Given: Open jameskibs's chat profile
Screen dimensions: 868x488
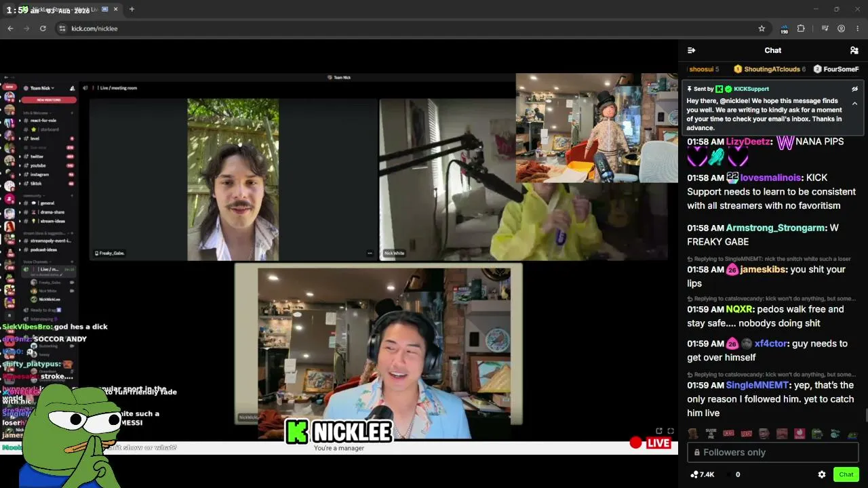Looking at the screenshot, I should click(x=763, y=269).
